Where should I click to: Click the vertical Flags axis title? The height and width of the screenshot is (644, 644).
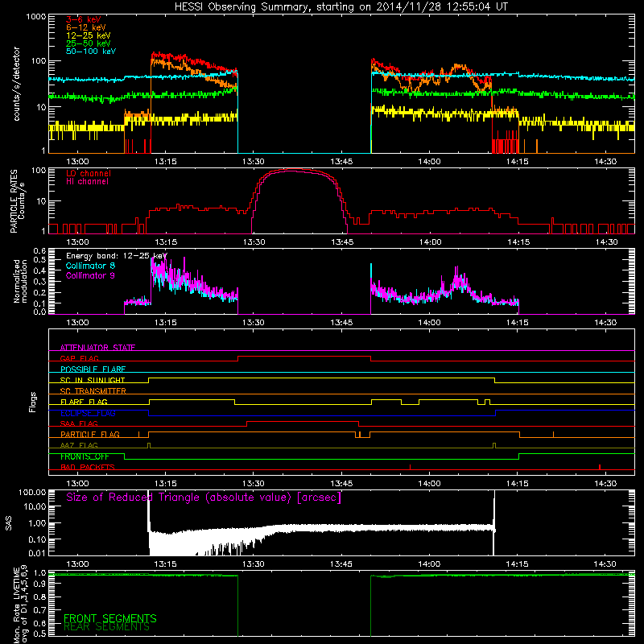point(32,402)
